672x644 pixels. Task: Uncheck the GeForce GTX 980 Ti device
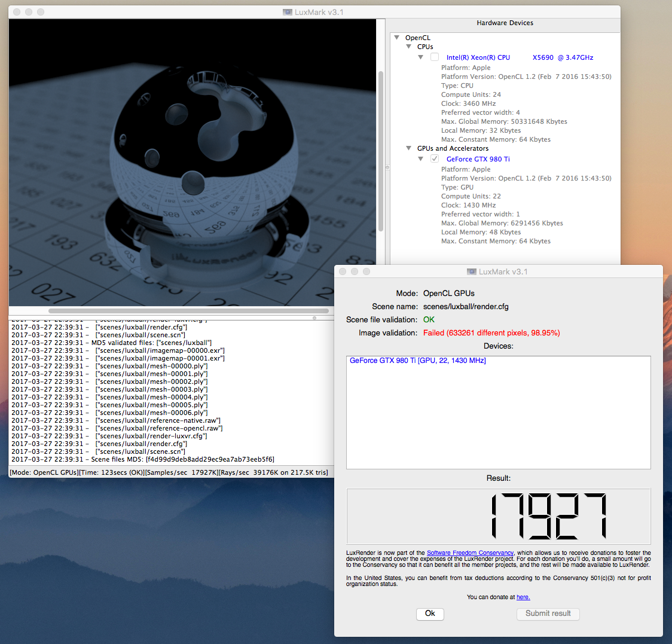tap(435, 158)
